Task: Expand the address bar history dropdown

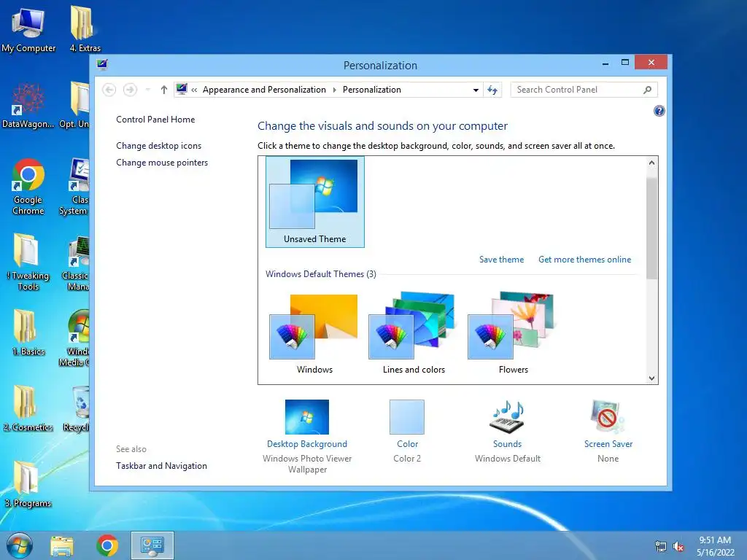Action: 476,90
